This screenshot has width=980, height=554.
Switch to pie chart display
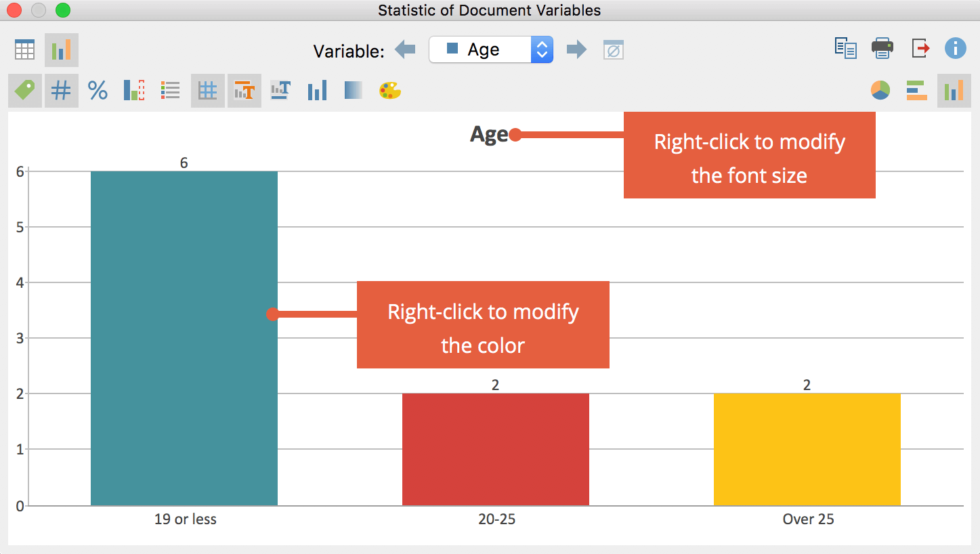coord(880,91)
